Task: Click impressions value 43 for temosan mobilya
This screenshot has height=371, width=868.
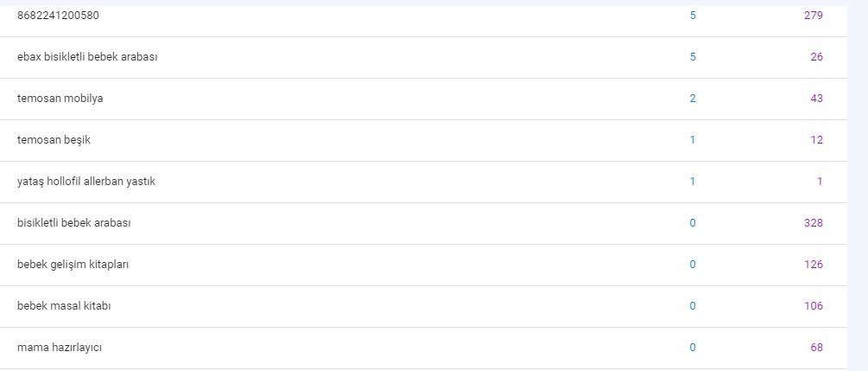Action: click(816, 99)
